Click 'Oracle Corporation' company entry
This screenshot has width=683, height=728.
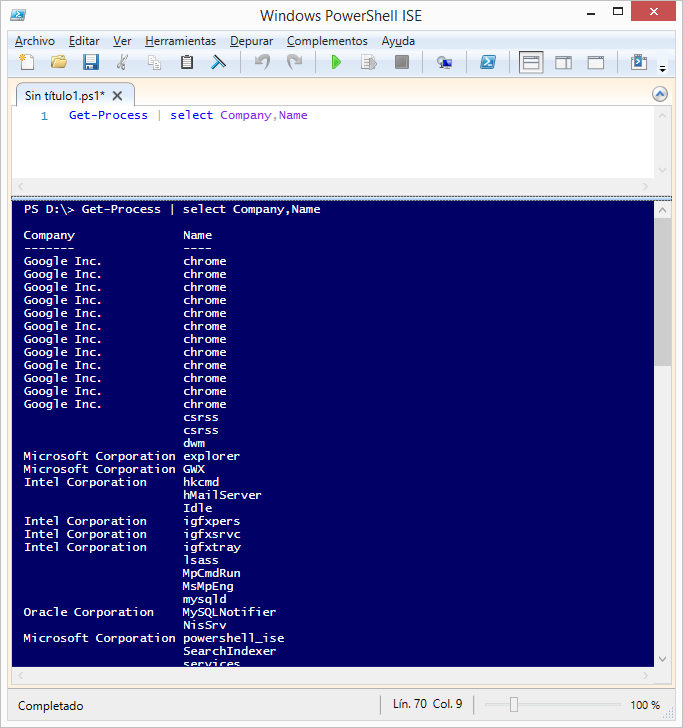(x=89, y=612)
